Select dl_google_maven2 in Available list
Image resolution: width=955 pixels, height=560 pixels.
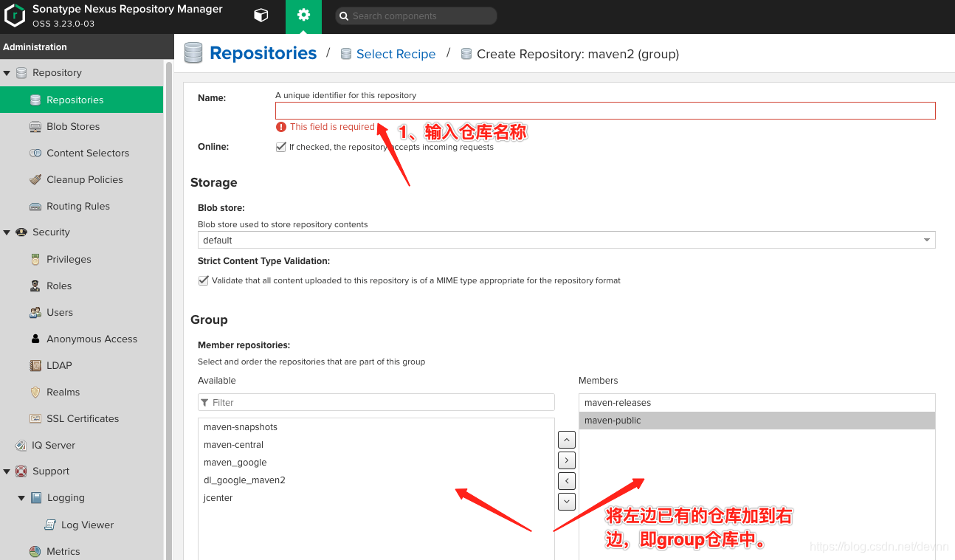(x=376, y=480)
